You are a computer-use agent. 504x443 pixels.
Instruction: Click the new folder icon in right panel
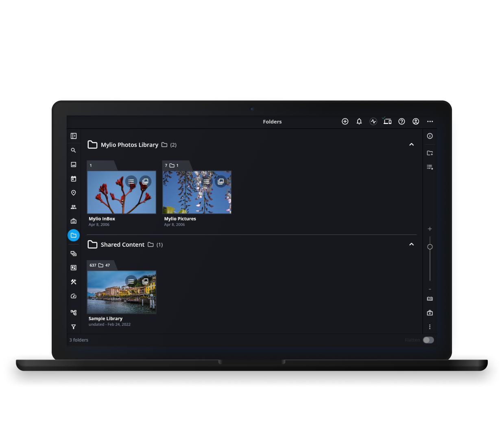pos(430,153)
